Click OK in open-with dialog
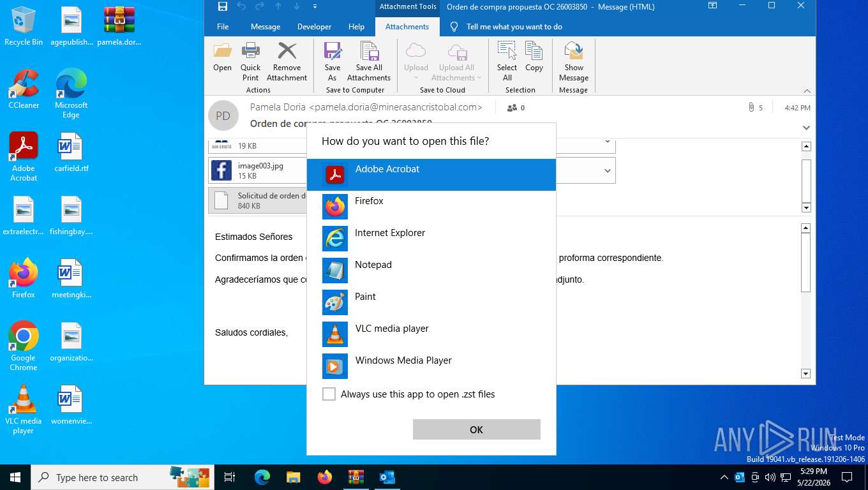The height and width of the screenshot is (490, 868). [477, 429]
